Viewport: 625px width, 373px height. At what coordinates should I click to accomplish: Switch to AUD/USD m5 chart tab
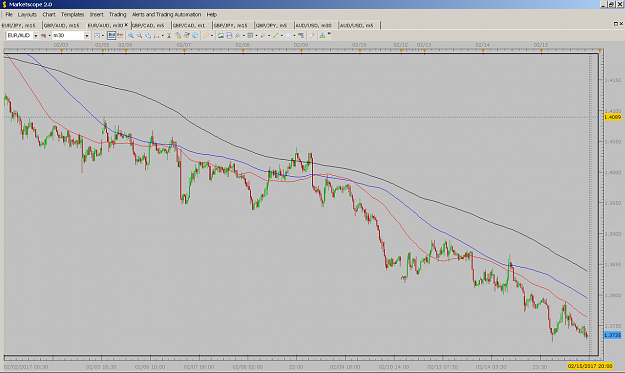[357, 25]
